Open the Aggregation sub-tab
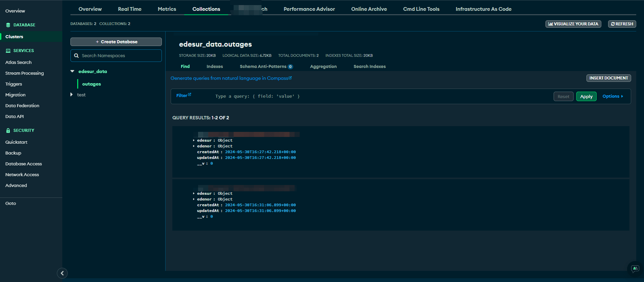 tap(323, 67)
